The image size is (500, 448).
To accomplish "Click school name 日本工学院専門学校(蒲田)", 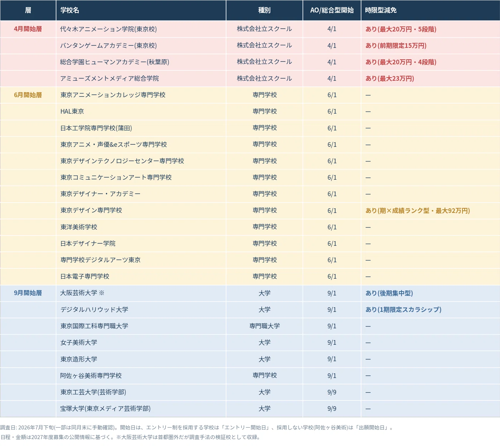I will click(96, 128).
